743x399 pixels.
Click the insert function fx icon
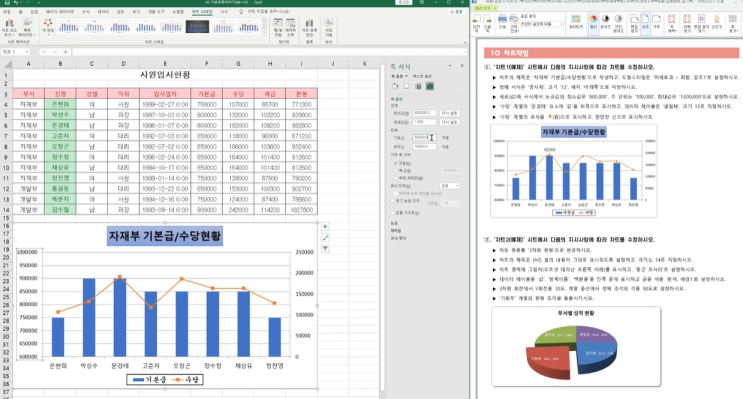pos(65,52)
